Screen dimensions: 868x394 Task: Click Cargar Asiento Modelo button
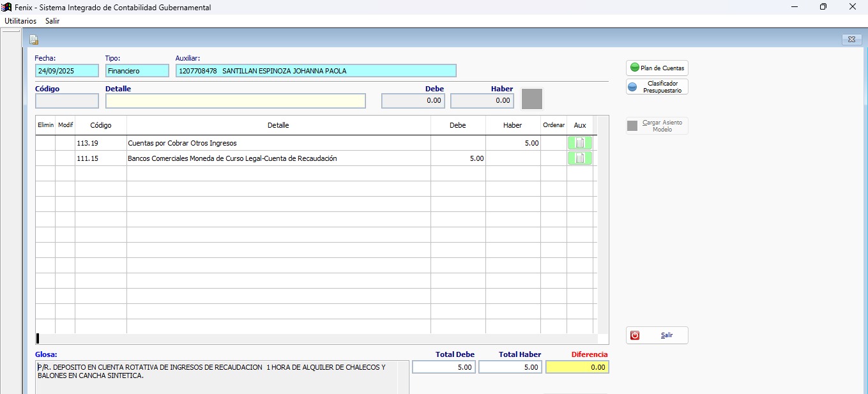coord(657,126)
